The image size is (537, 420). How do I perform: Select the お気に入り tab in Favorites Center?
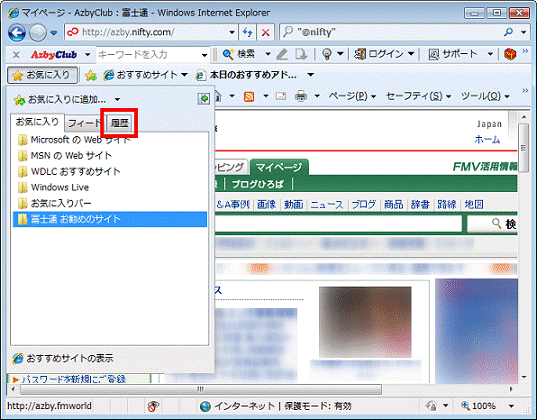pos(37,122)
